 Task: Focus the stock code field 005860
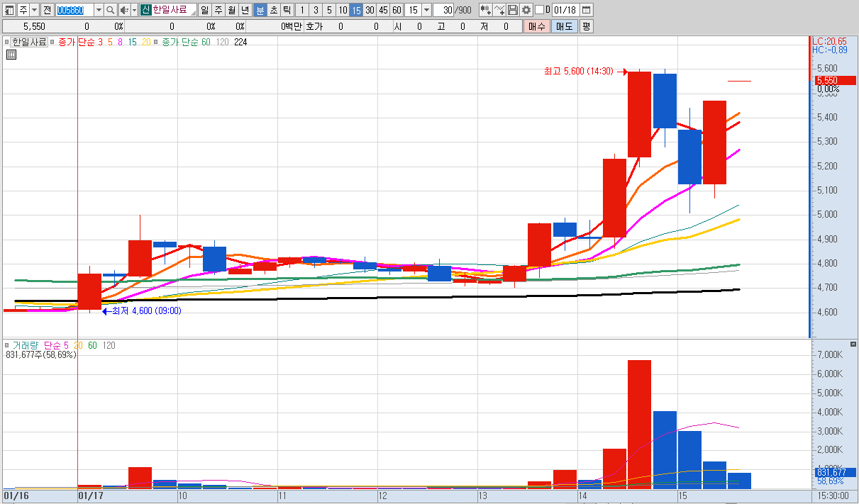tap(74, 10)
